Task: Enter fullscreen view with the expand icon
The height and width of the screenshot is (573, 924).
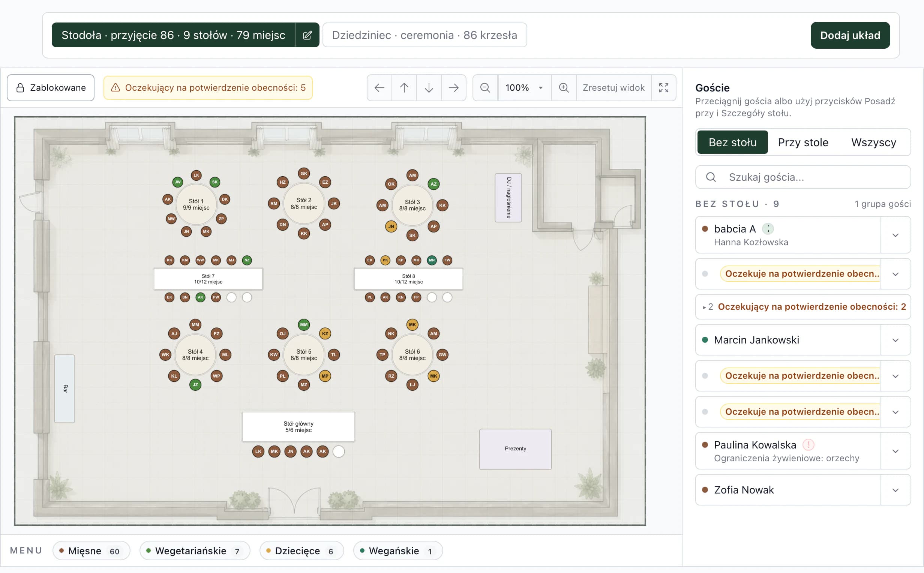Action: pyautogui.click(x=664, y=87)
